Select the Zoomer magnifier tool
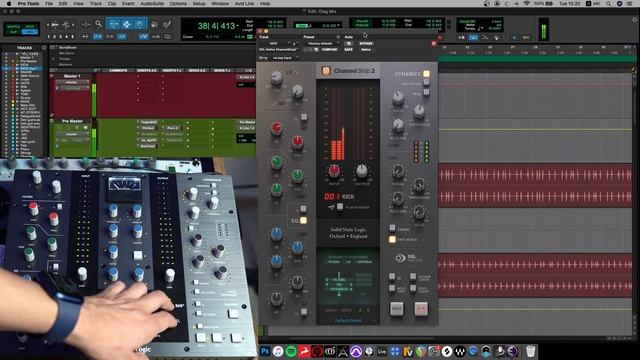This screenshot has height=360, width=640. pyautogui.click(x=98, y=24)
